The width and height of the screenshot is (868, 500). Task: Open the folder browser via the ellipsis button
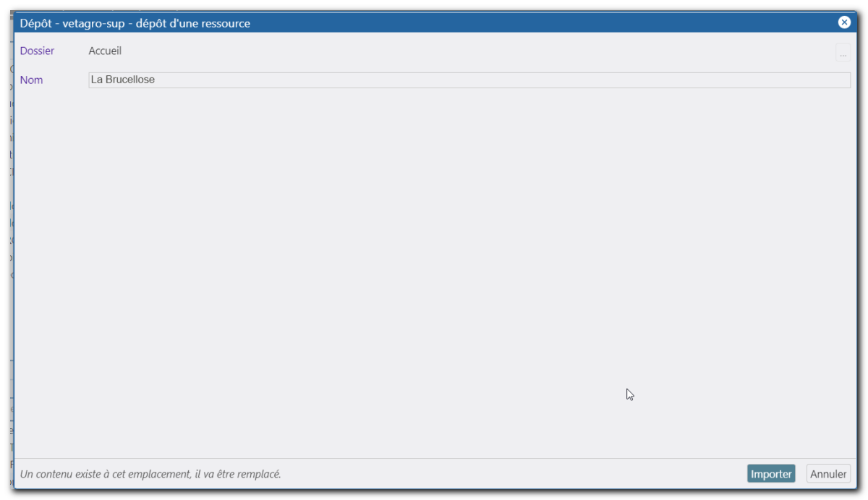843,52
